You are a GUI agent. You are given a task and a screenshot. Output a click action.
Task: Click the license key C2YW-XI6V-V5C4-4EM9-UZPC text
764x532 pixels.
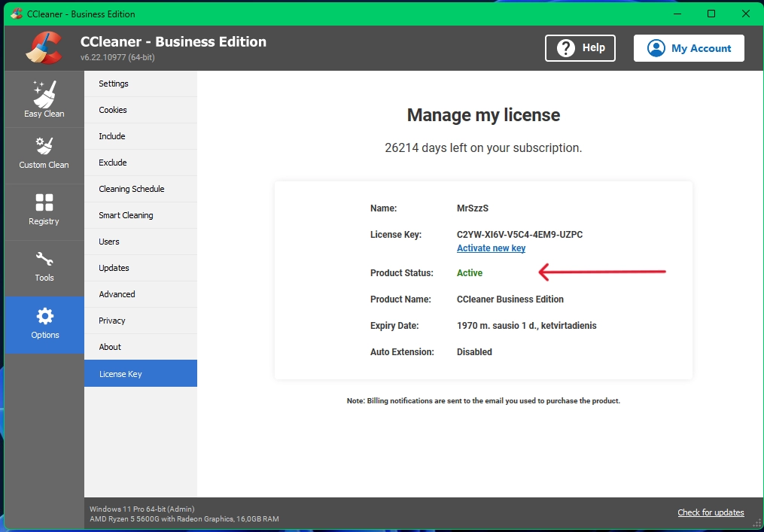pyautogui.click(x=519, y=234)
